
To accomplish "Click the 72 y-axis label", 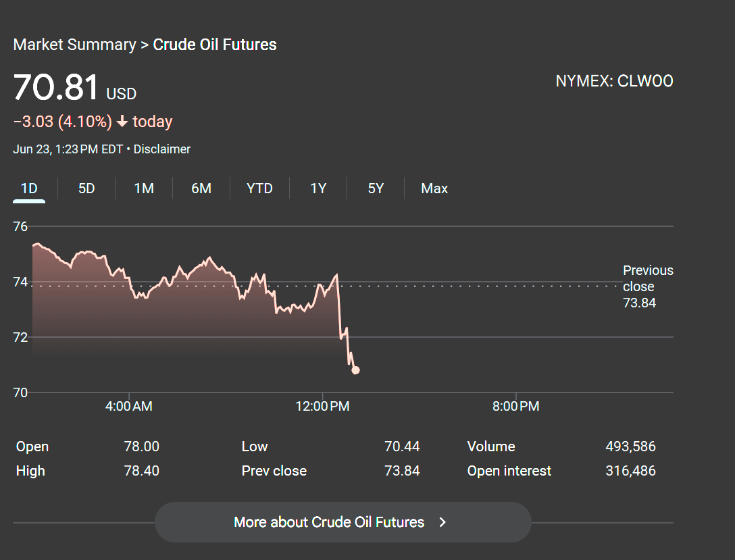I will (20, 337).
